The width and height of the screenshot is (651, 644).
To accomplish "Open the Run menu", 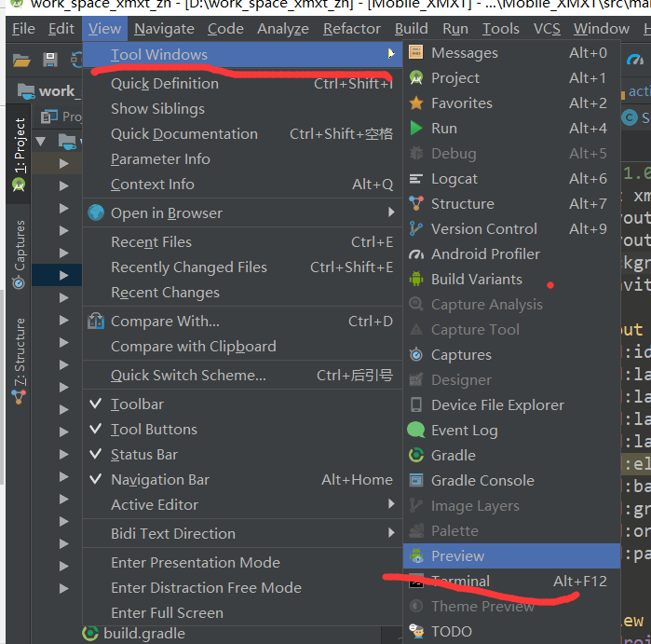I will pyautogui.click(x=455, y=29).
